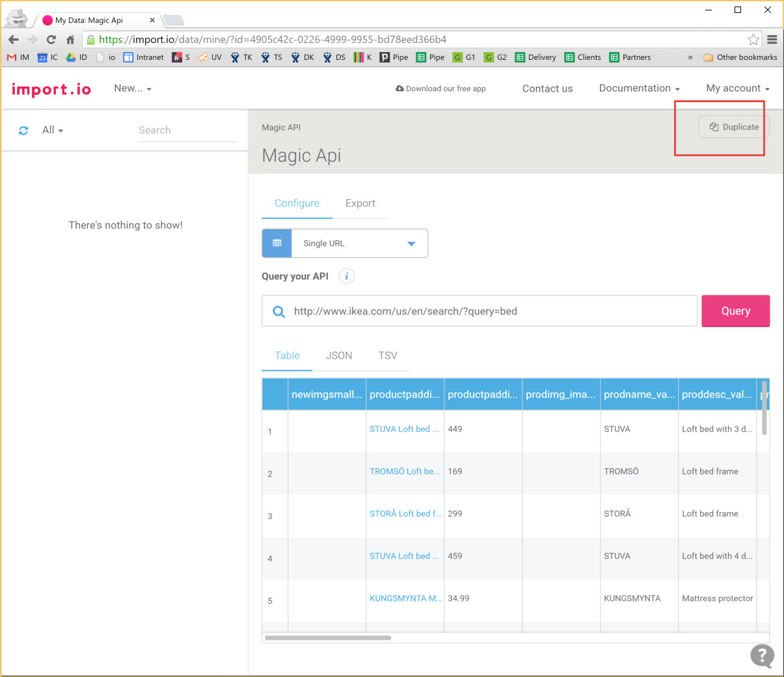This screenshot has width=784, height=677.
Task: Click Download our free app link
Action: (440, 89)
